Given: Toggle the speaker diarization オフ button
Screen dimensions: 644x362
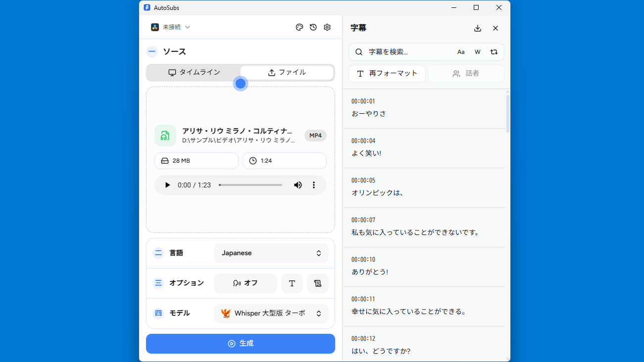Looking at the screenshot, I should click(x=246, y=283).
